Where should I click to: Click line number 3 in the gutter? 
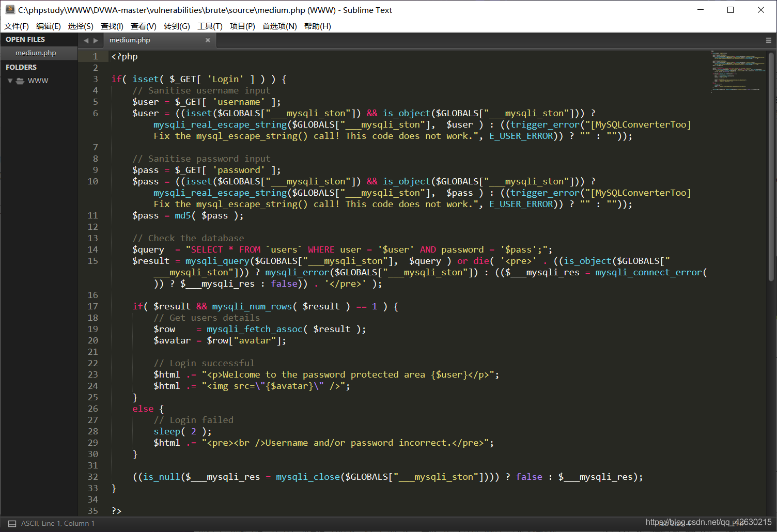click(x=95, y=79)
